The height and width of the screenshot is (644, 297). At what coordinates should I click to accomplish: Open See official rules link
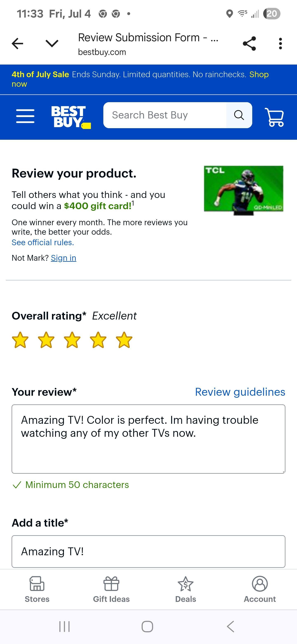43,243
